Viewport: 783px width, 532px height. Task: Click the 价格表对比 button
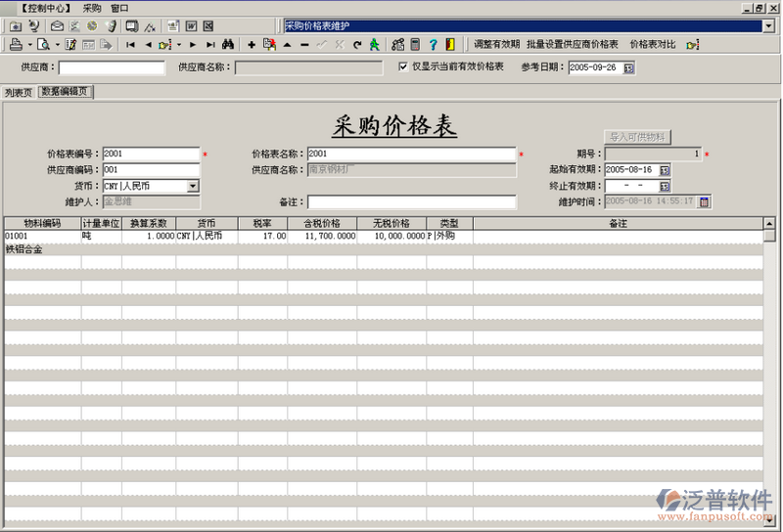pos(652,45)
